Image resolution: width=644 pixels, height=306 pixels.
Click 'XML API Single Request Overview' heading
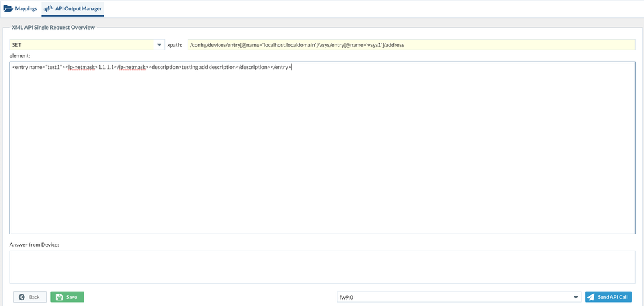pyautogui.click(x=54, y=28)
